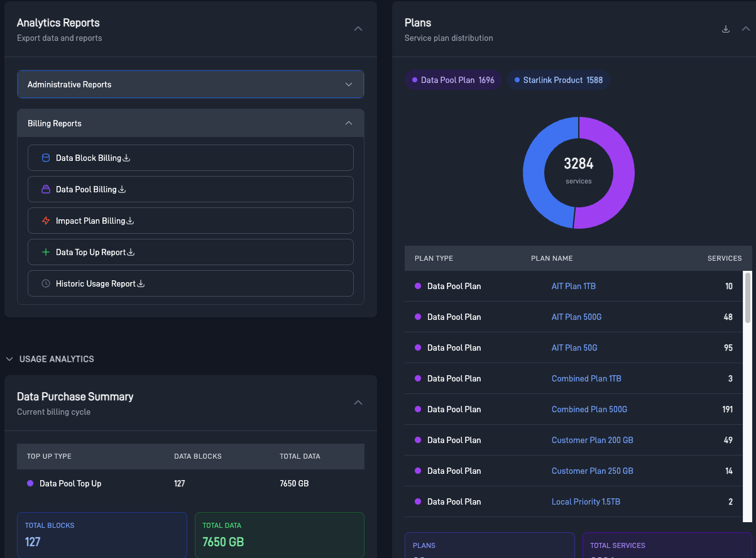Collapse the Analytics Reports panel
This screenshot has height=558, width=756.
coord(358,29)
